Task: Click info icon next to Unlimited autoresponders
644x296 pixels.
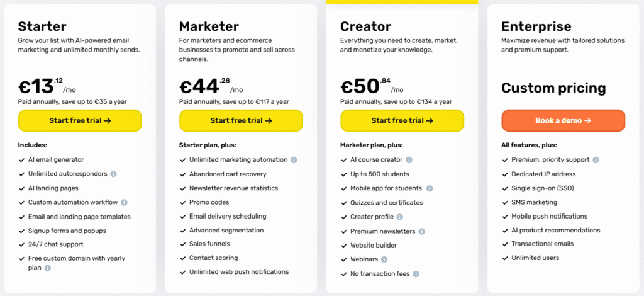Action: (x=113, y=174)
